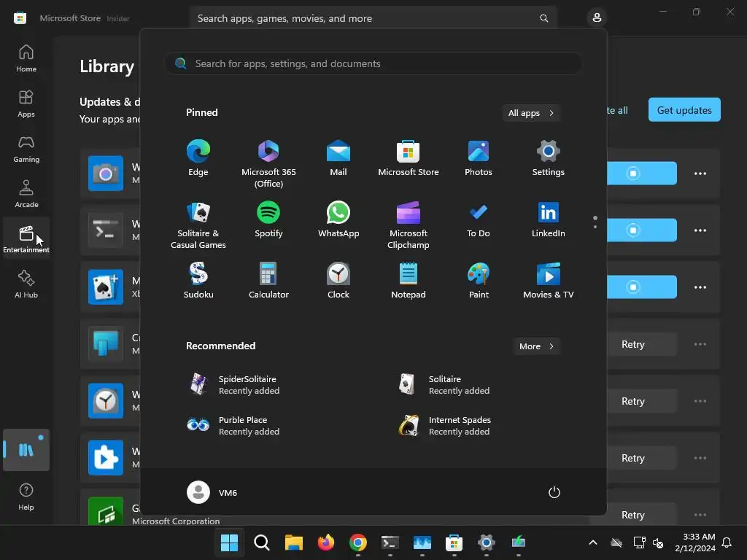Screen dimensions: 747x560
Task: Open File Explorer from taskbar
Action: point(293,542)
